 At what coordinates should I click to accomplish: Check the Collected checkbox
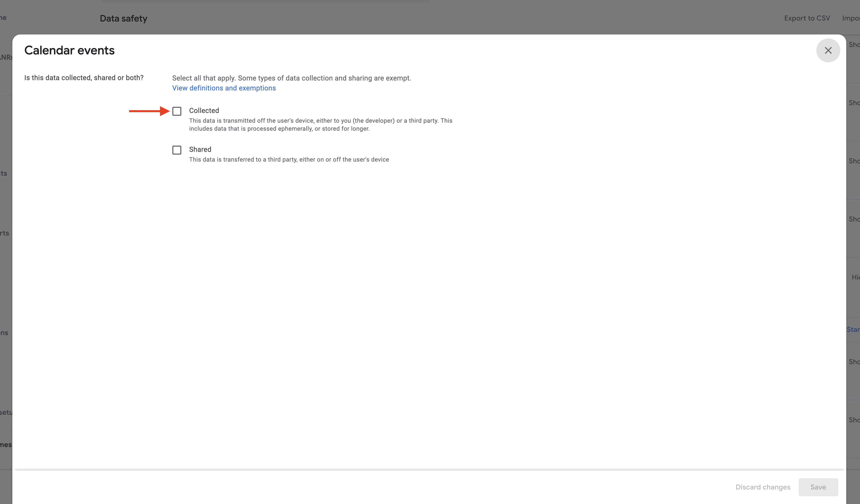(177, 111)
